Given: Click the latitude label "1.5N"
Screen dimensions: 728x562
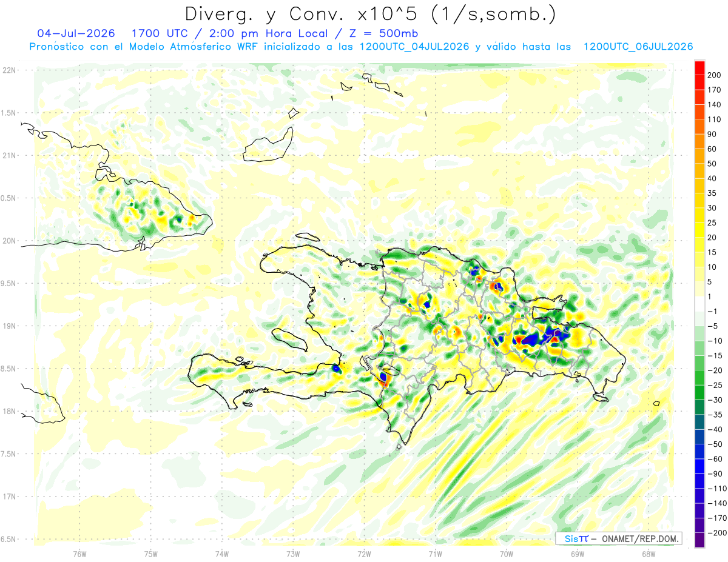Looking at the screenshot, I should (x=9, y=113).
